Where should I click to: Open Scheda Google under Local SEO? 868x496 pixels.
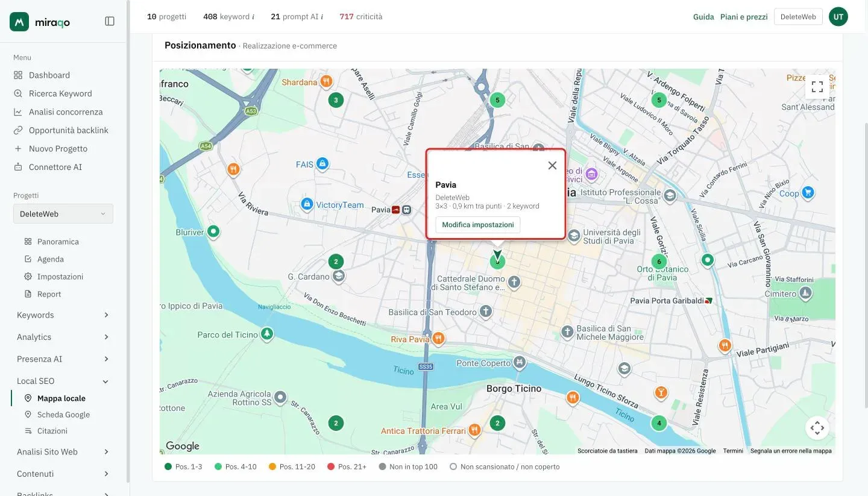click(63, 415)
